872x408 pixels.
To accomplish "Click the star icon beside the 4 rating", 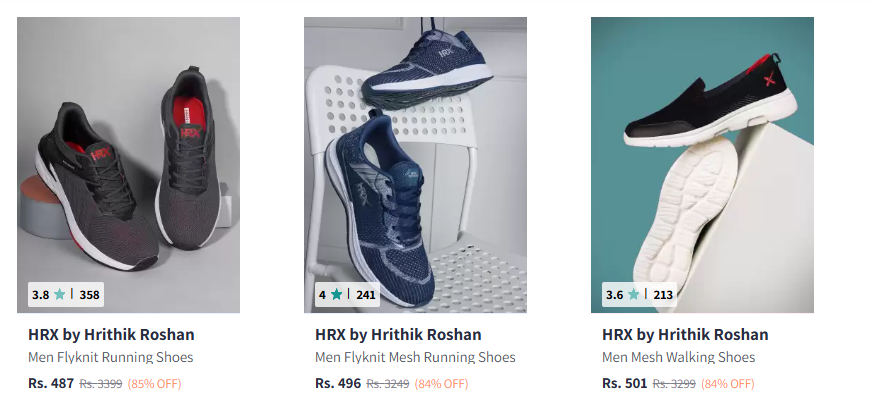I will (x=336, y=295).
